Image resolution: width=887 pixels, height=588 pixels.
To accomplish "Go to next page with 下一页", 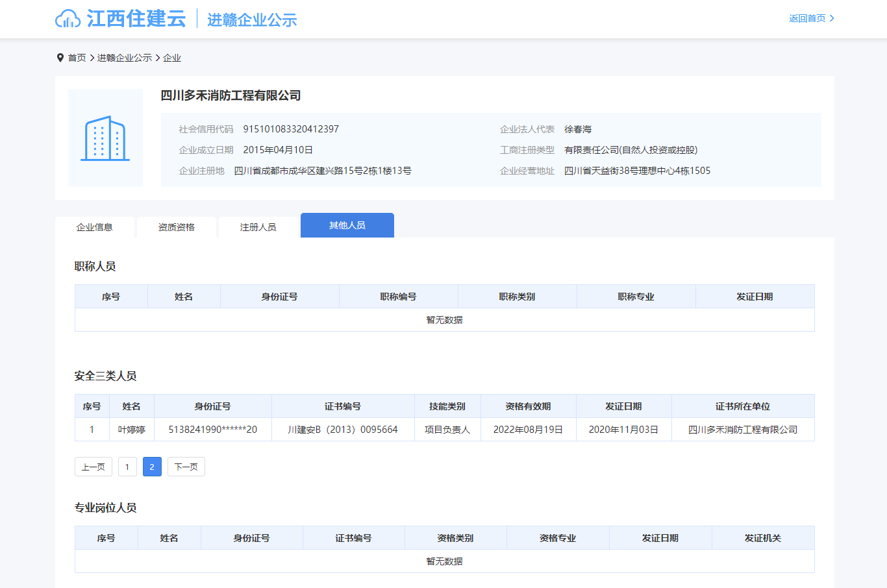I will (x=186, y=467).
